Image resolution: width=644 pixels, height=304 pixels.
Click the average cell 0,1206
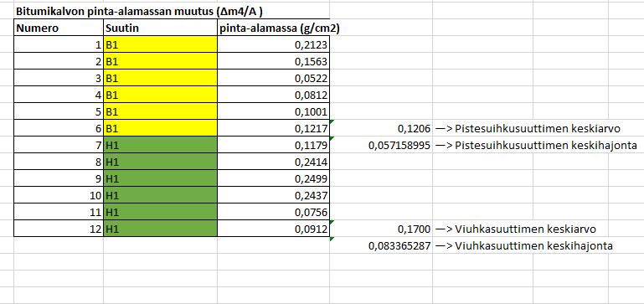pos(381,128)
